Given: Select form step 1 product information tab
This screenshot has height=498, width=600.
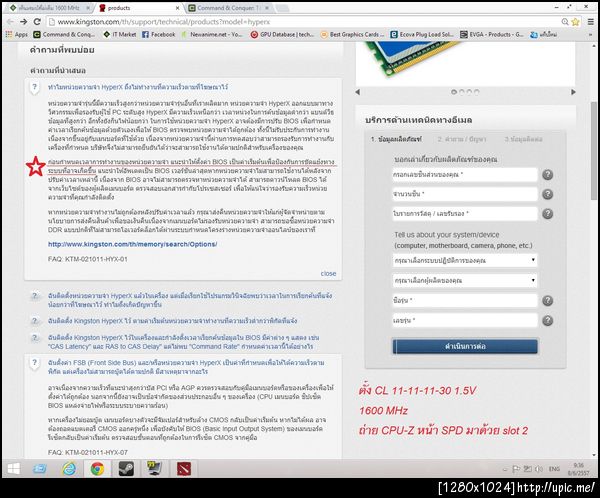Looking at the screenshot, I should [396, 139].
